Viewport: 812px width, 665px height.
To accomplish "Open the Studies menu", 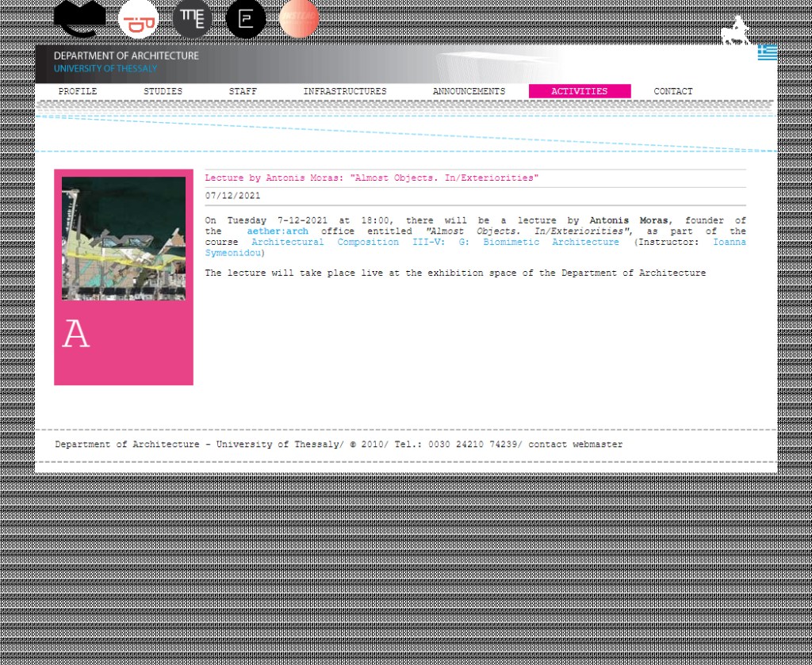I will (163, 92).
